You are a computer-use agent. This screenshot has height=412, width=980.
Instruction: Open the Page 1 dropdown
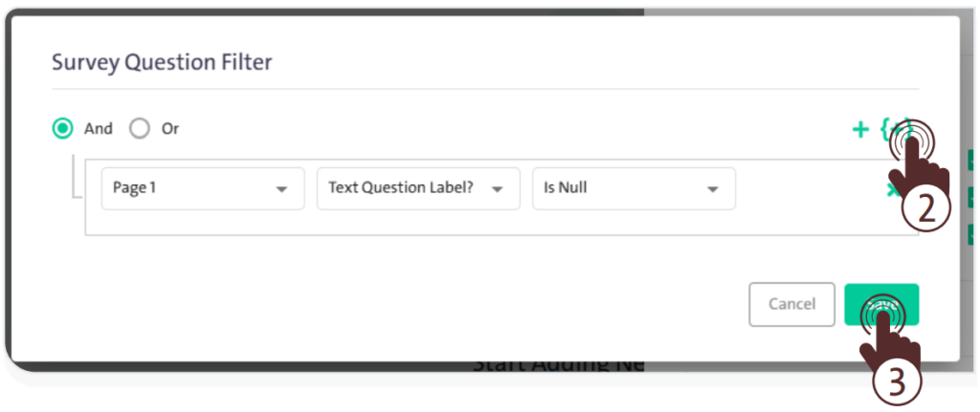tap(202, 188)
